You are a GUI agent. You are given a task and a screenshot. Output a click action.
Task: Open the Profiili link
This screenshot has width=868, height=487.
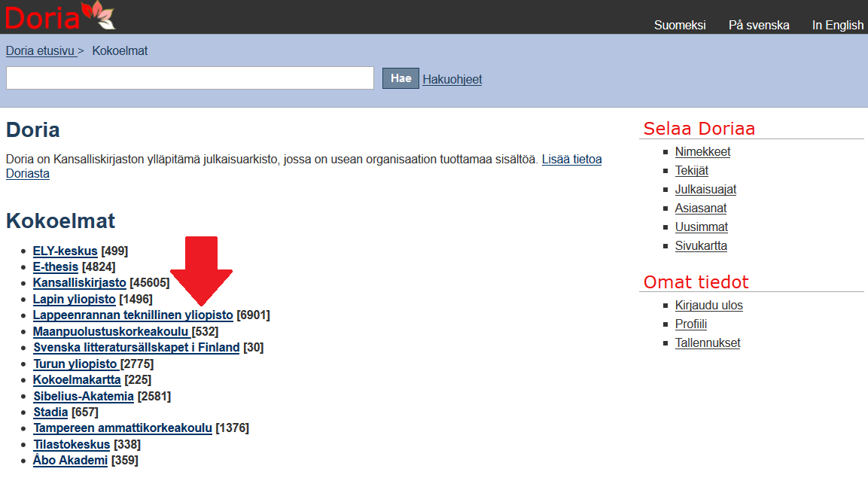(x=691, y=324)
